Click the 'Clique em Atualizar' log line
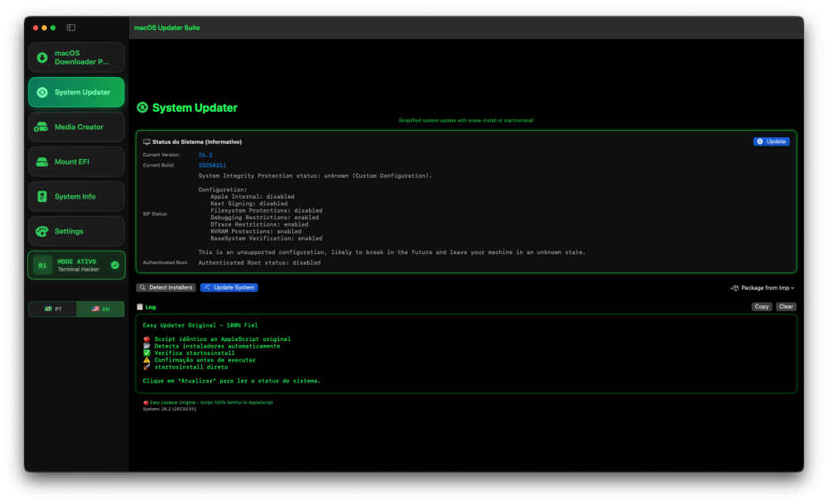The image size is (828, 504). pyautogui.click(x=231, y=381)
